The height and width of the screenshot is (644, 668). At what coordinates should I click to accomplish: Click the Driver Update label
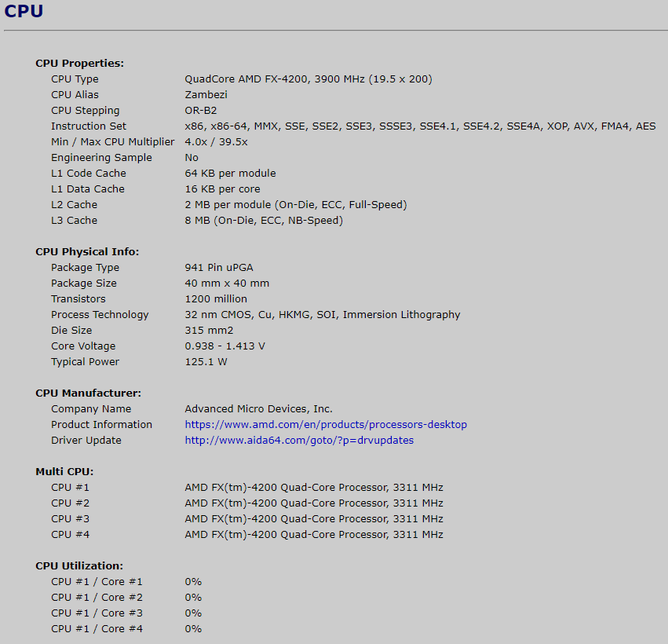coord(86,441)
